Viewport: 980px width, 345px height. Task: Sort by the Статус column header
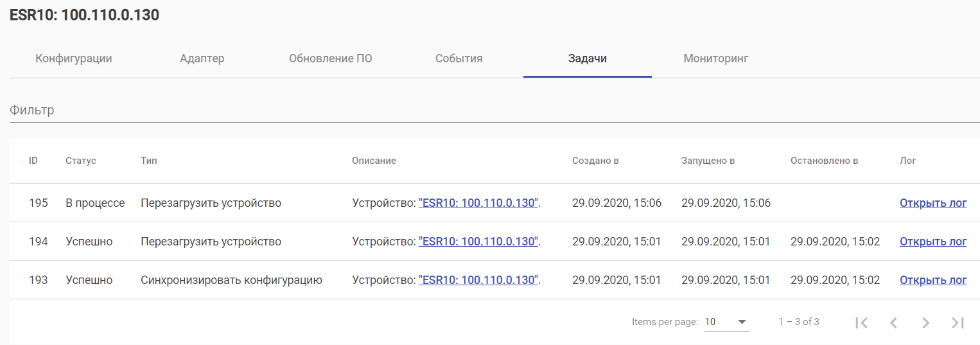[81, 161]
